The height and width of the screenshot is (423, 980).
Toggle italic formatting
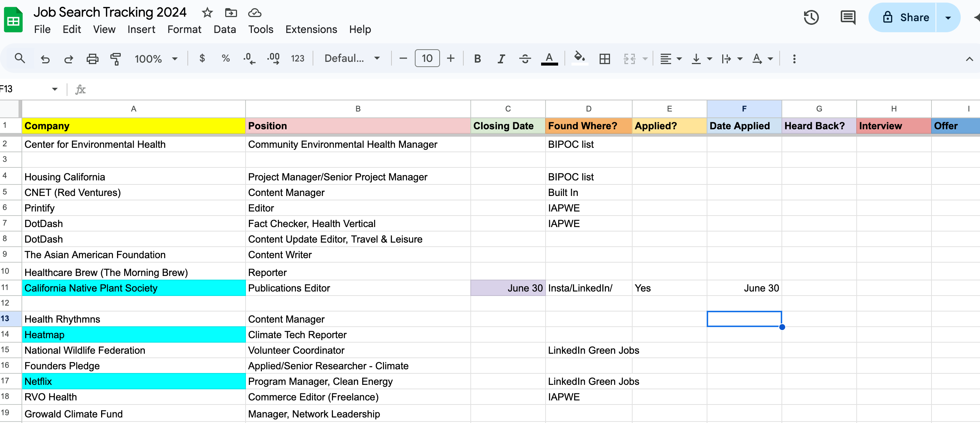tap(501, 59)
